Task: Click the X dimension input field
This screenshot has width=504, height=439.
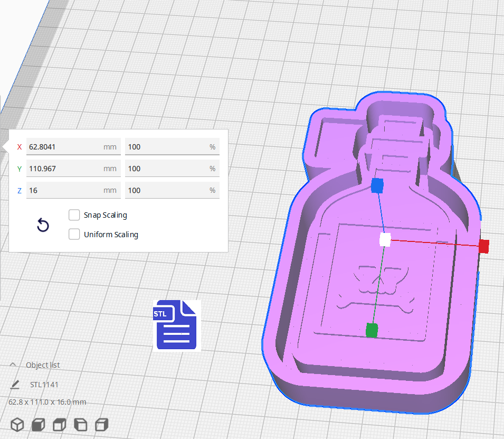Action: coord(73,146)
